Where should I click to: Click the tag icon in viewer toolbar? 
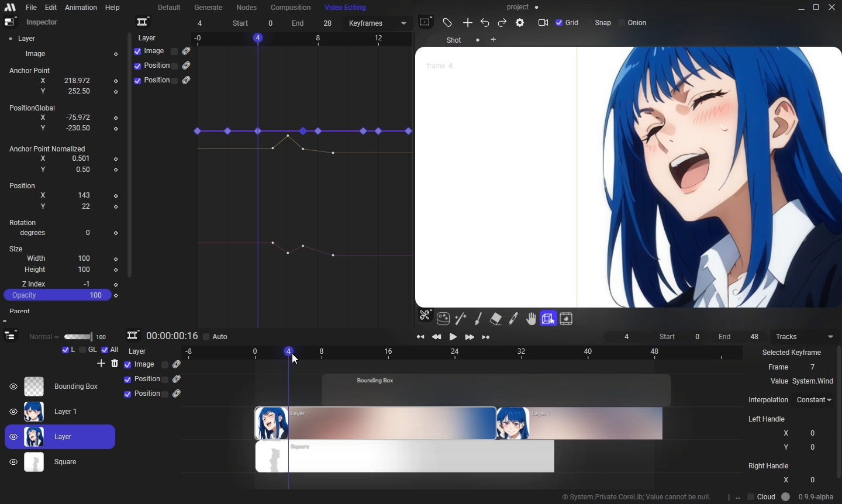click(448, 23)
